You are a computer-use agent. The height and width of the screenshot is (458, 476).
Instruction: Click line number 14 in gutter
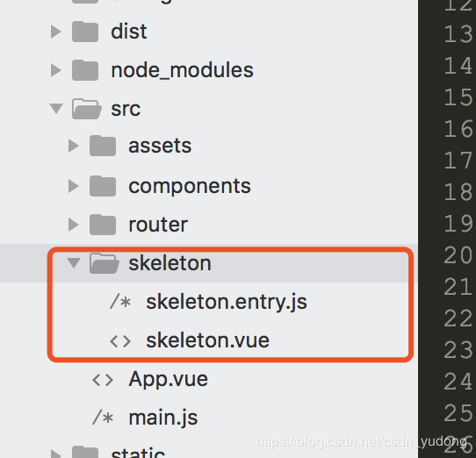pos(458,66)
